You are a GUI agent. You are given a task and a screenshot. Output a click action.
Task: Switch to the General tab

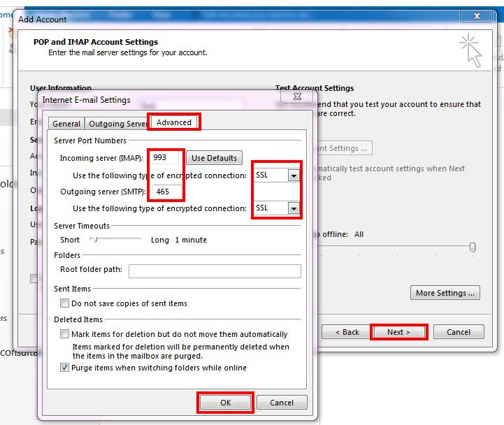(66, 124)
